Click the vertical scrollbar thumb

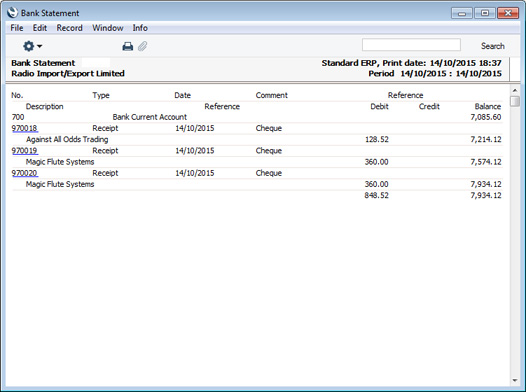pos(515,101)
